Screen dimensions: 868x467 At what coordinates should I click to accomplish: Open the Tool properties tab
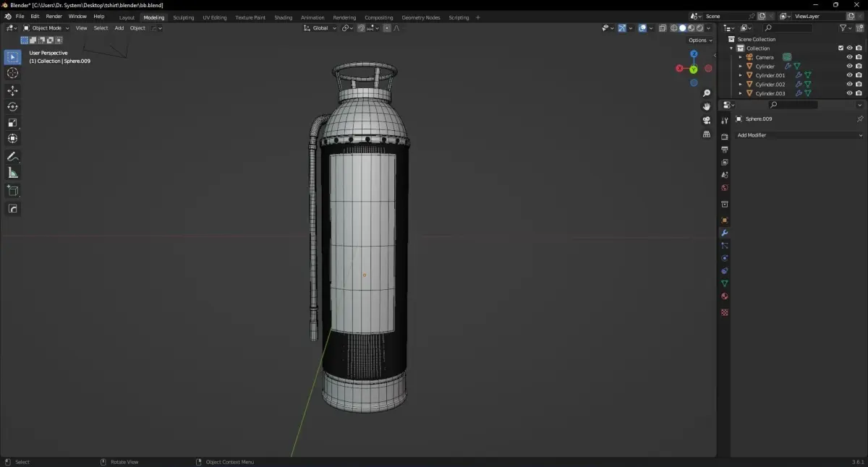[x=724, y=120]
